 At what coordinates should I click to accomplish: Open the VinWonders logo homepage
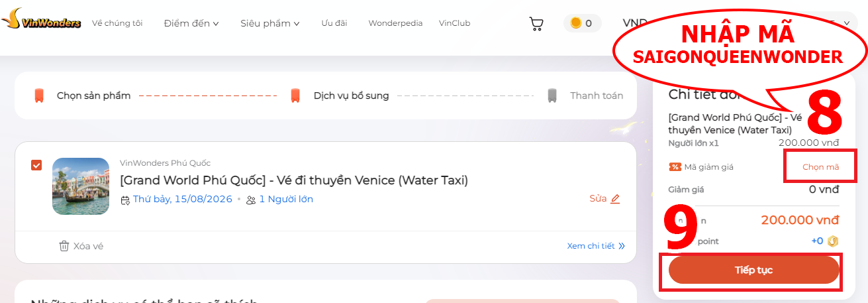coord(41,20)
